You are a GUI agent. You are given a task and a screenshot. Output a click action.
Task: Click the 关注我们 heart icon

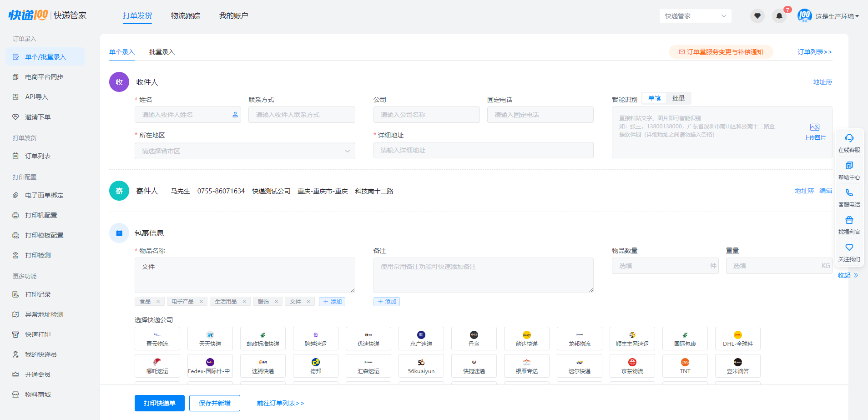pos(849,247)
